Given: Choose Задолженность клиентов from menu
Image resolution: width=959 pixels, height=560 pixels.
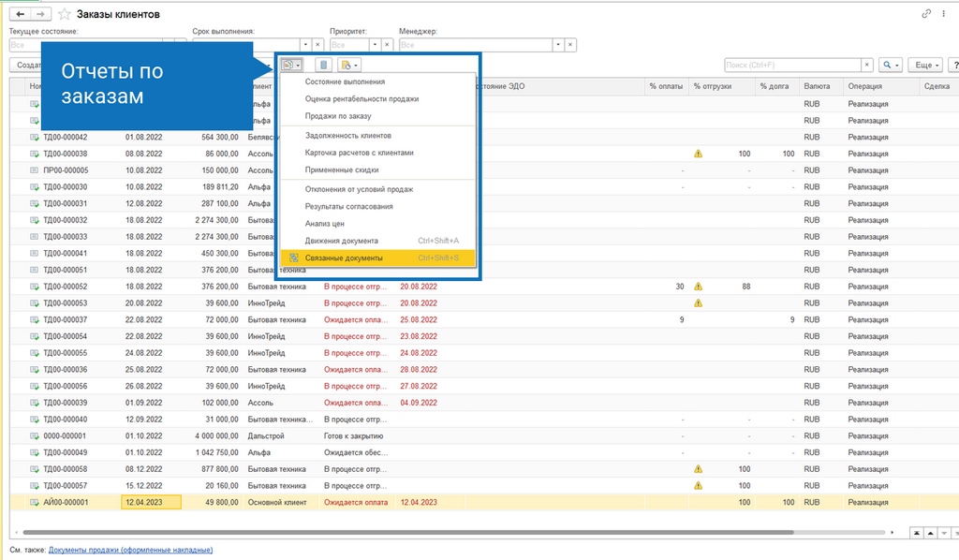Looking at the screenshot, I should (x=348, y=136).
